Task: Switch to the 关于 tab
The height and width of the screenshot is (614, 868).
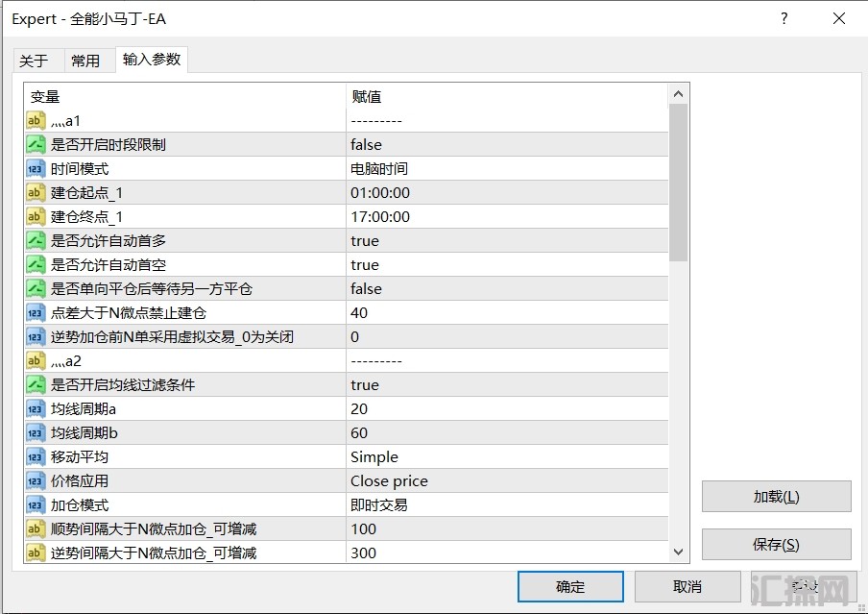Action: click(34, 61)
